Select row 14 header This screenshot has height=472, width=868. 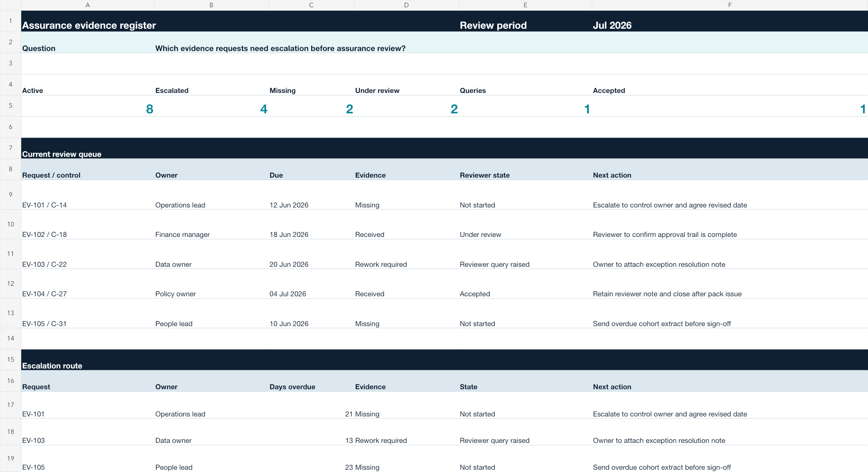pyautogui.click(x=11, y=338)
